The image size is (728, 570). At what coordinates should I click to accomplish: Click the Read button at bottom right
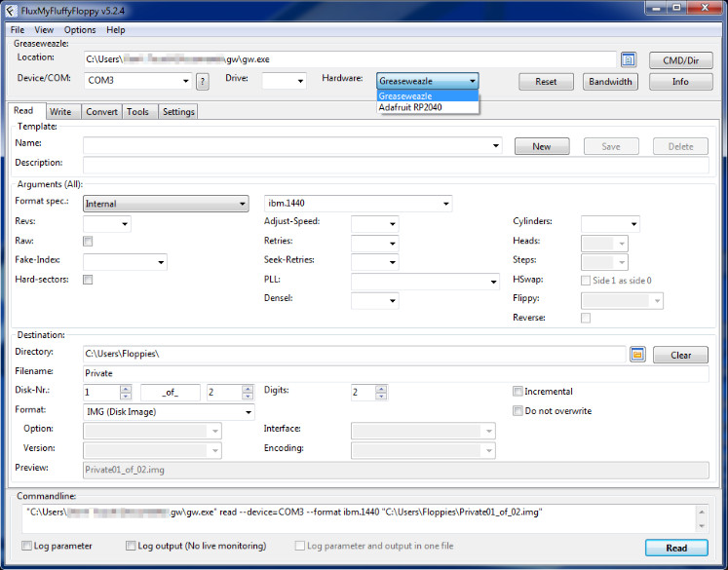[x=676, y=548]
